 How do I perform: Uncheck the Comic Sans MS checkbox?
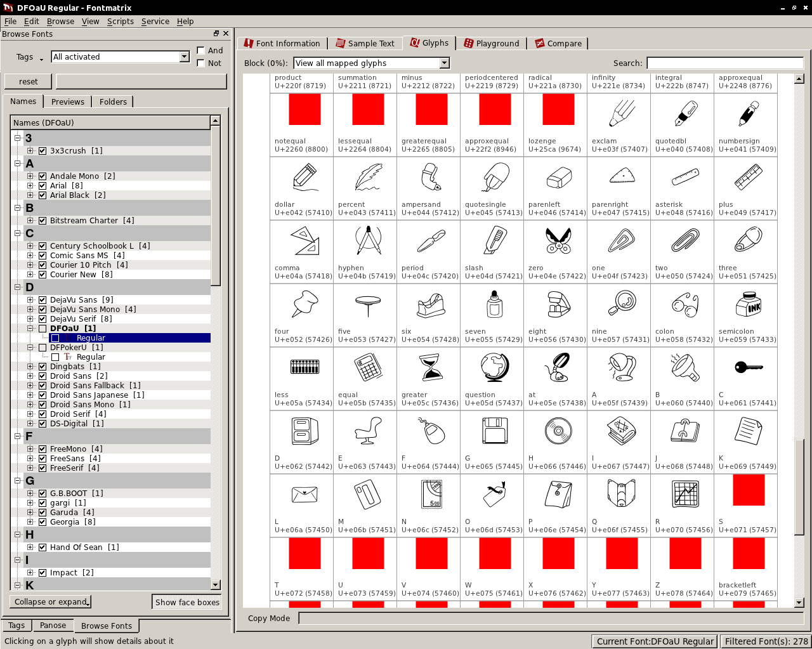click(x=43, y=256)
